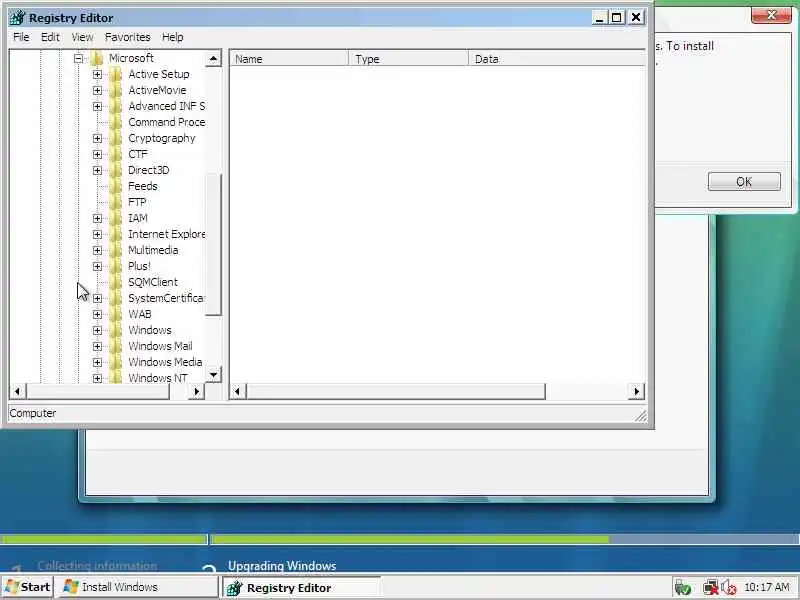
Task: Click the tree pane scroll down arrow
Action: pos(213,376)
